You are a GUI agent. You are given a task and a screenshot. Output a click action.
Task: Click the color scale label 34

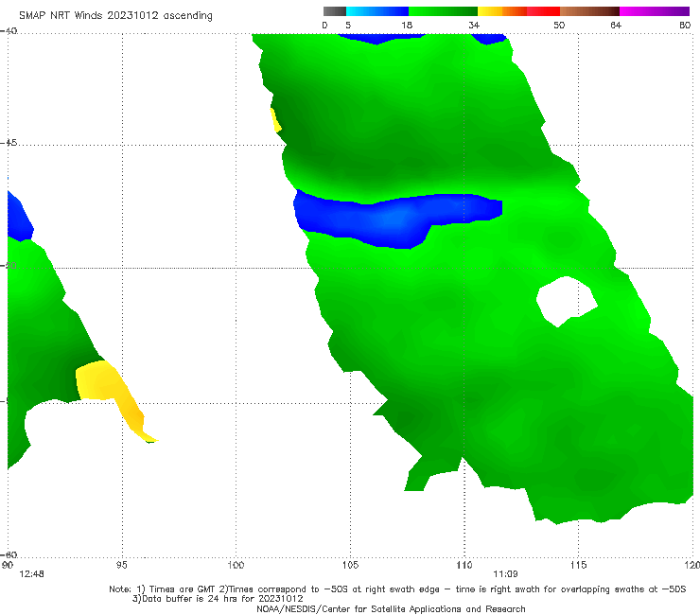pos(474,25)
